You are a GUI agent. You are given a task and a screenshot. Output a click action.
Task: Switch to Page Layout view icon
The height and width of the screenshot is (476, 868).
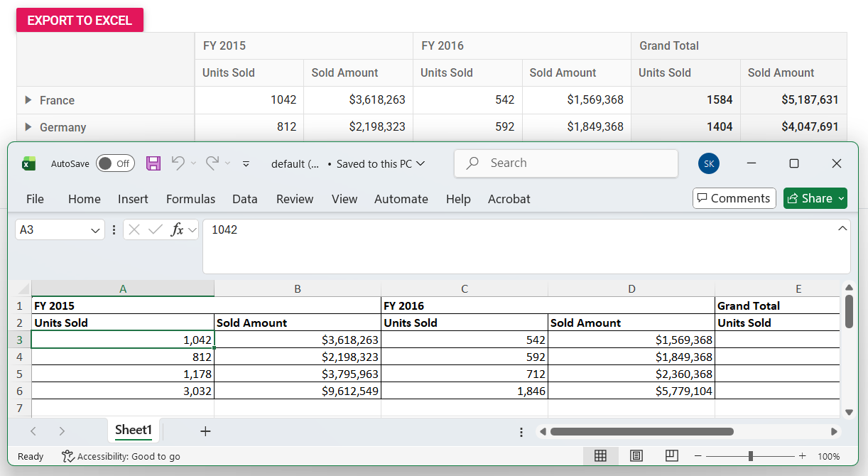(636, 455)
